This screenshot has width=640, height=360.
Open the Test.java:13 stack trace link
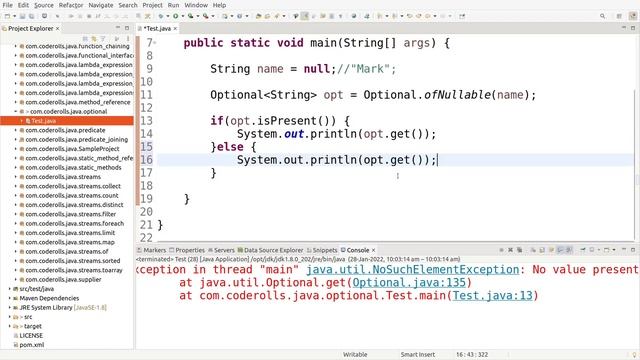(493, 296)
